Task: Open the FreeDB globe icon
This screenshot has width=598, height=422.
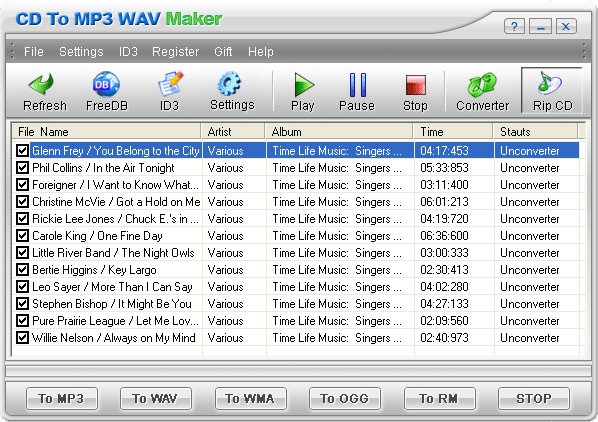Action: [106, 84]
